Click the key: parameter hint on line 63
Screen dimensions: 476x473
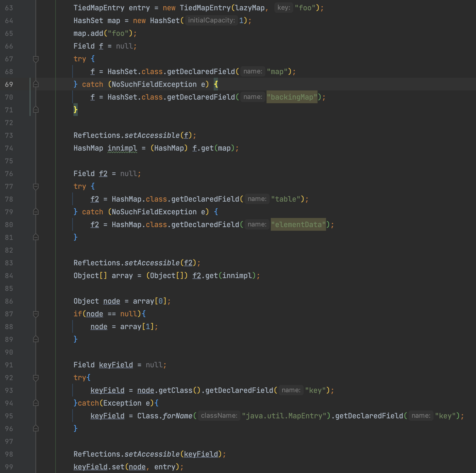(x=284, y=8)
